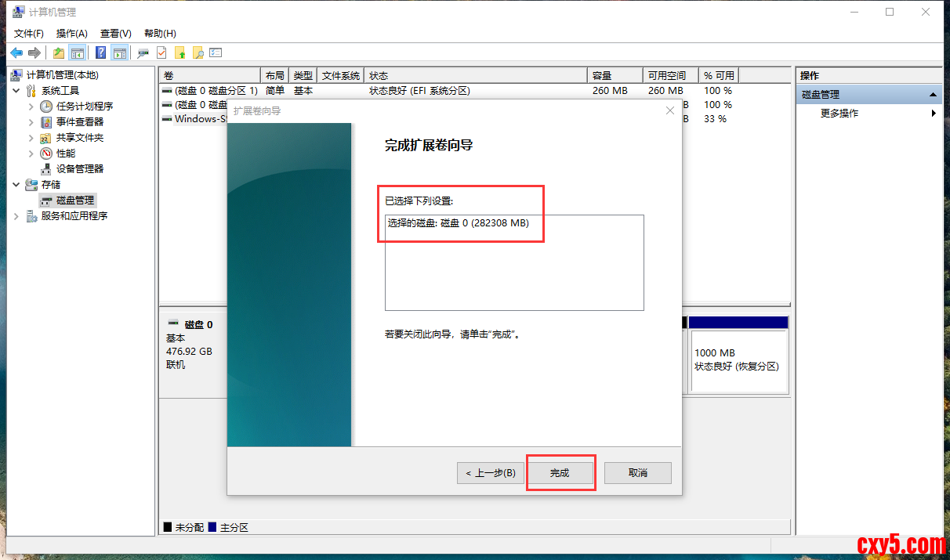Expand the 任务计划程序 tree node
The height and width of the screenshot is (560, 950).
[x=31, y=107]
